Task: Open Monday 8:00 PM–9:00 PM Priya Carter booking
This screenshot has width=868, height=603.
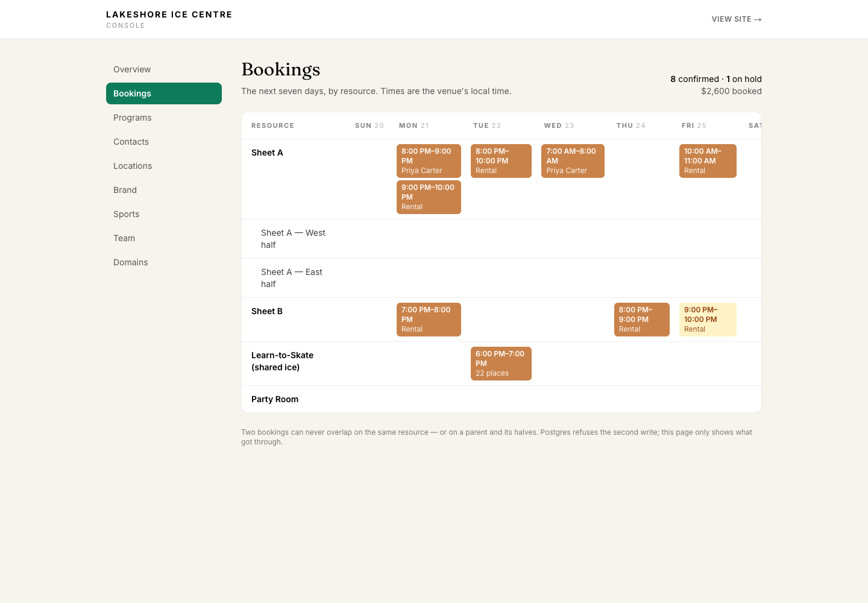Action: (x=429, y=161)
